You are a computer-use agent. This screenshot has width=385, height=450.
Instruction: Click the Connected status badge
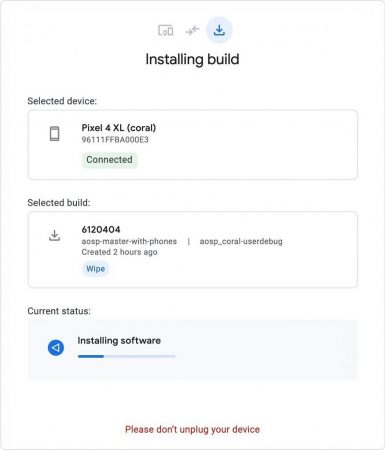coord(109,160)
